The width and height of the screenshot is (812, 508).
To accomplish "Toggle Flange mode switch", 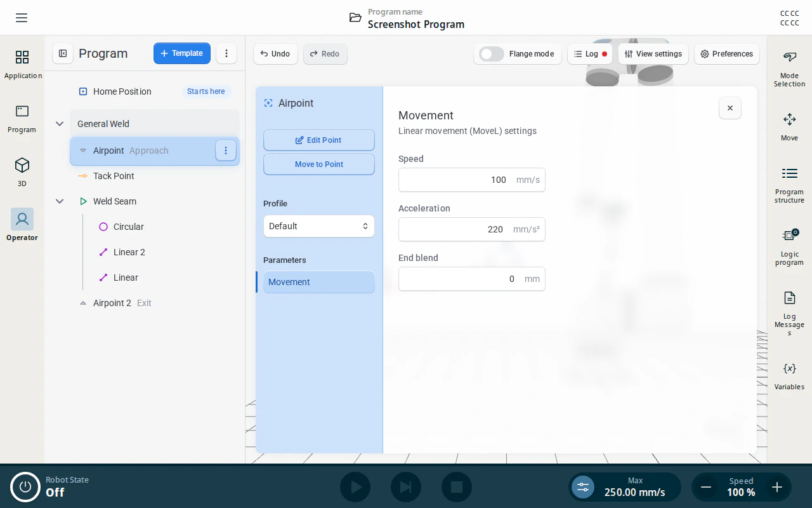I will tap(492, 54).
